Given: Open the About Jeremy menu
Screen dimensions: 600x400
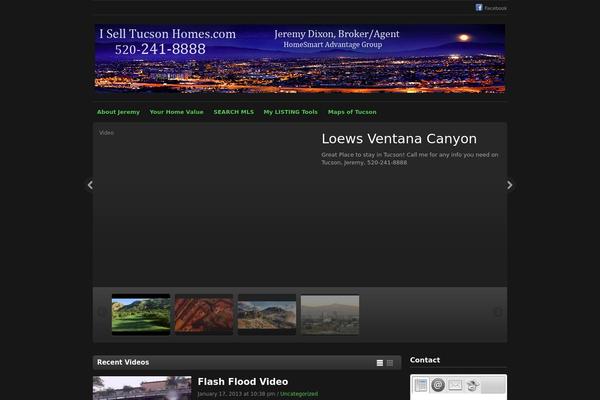Looking at the screenshot, I should [118, 112].
